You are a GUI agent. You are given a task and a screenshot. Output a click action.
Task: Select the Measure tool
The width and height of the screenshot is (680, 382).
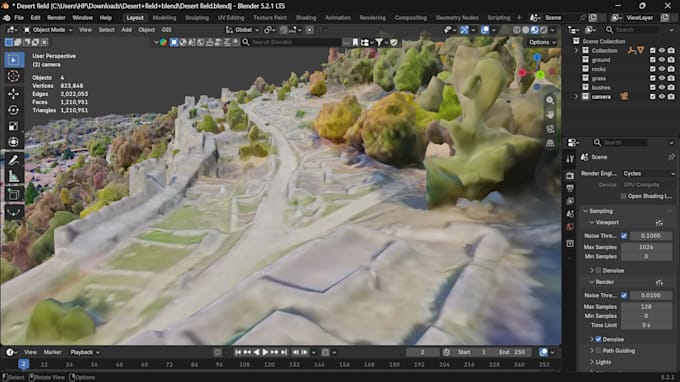pyautogui.click(x=13, y=176)
